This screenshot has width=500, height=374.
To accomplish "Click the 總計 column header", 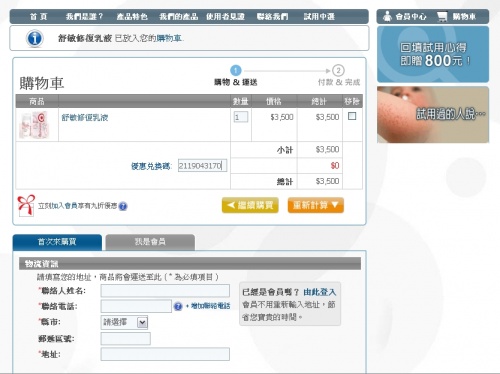I will (319, 101).
